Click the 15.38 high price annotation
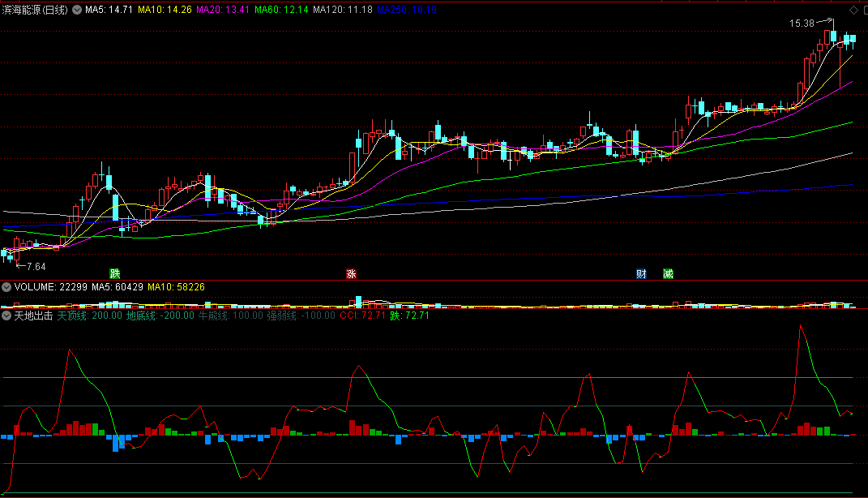 coord(802,24)
